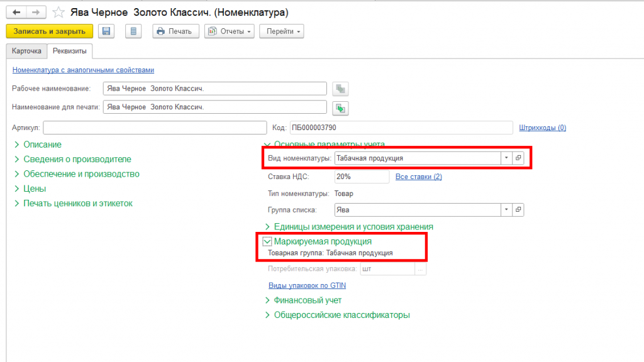
Task: Open the Отчеты dropdown menu
Action: coord(229,31)
